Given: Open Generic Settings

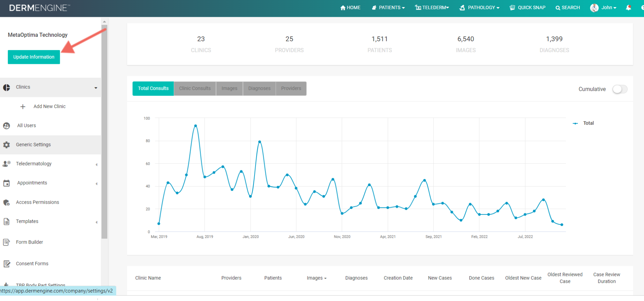Looking at the screenshot, I should click(33, 145).
